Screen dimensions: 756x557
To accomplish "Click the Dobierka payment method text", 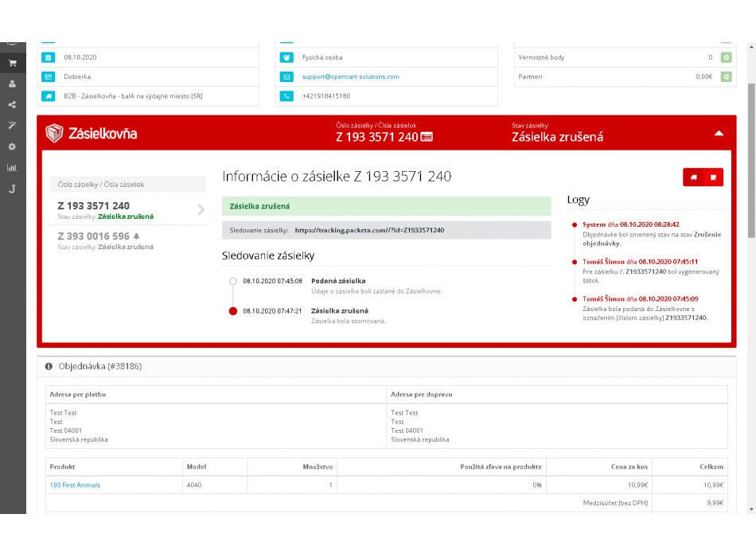I will tap(77, 76).
